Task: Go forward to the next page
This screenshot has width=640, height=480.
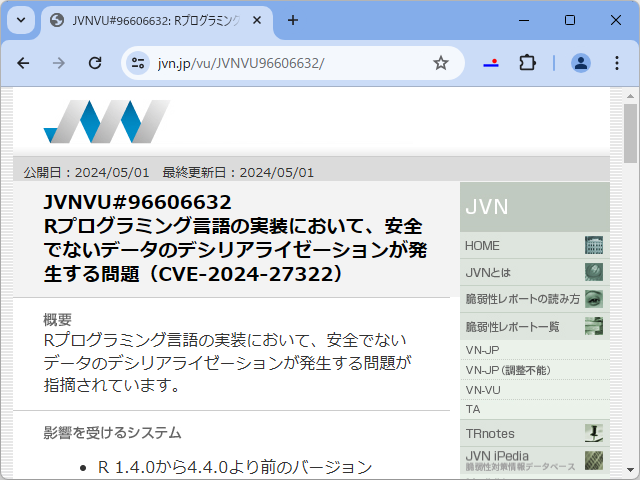Action: click(x=59, y=63)
